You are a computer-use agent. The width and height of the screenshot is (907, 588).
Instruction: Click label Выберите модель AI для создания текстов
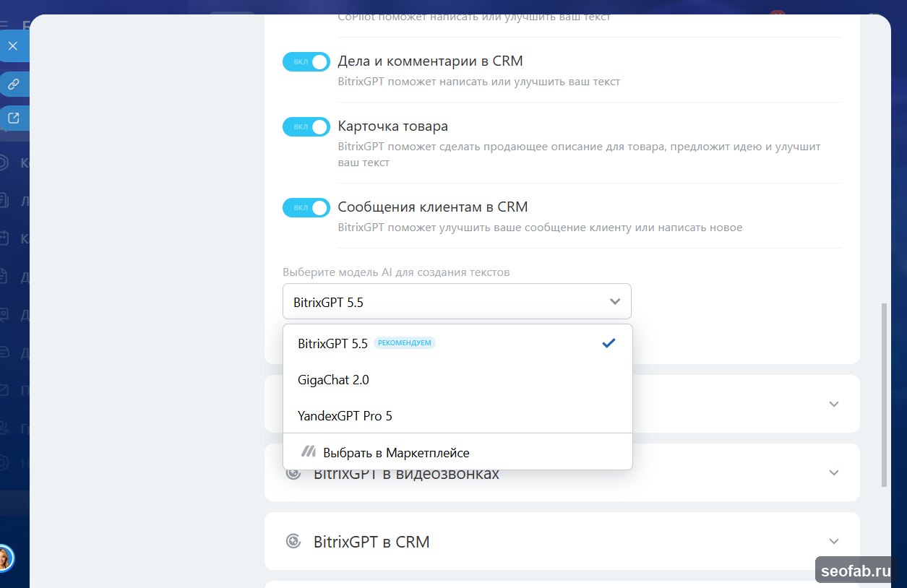pos(396,272)
